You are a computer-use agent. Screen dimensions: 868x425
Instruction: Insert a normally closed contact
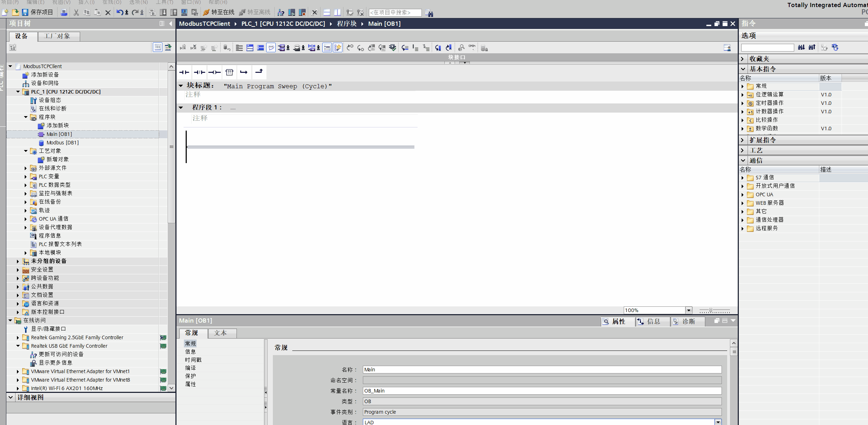tap(199, 72)
